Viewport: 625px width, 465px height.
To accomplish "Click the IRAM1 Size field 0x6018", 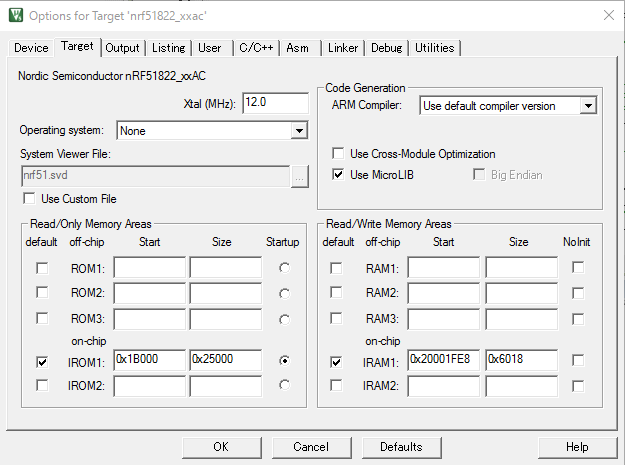I will (x=522, y=360).
